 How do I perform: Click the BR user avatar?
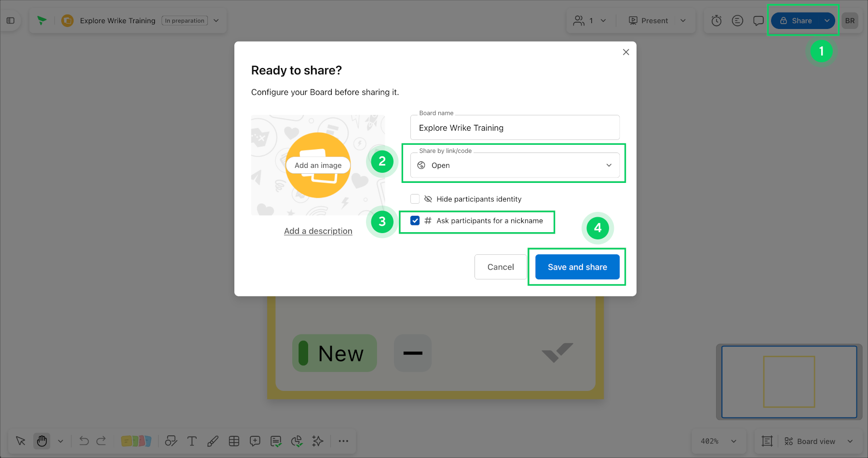[x=850, y=21]
